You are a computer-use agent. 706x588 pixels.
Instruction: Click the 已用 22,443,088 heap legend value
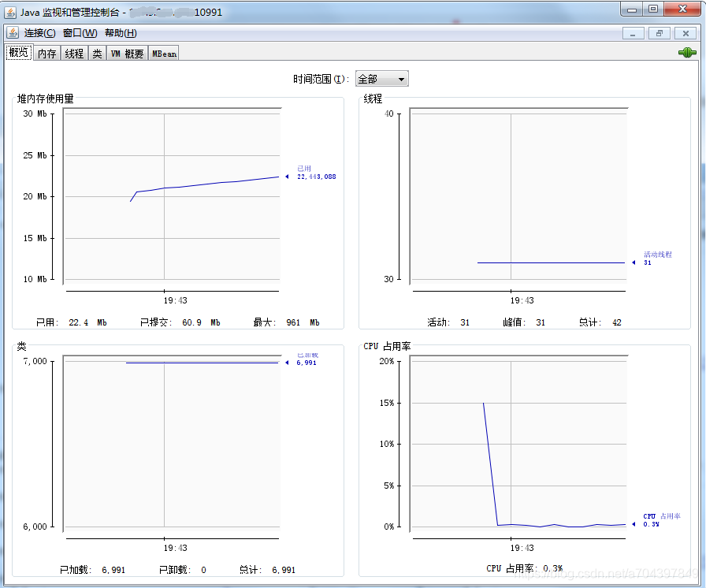pos(316,173)
